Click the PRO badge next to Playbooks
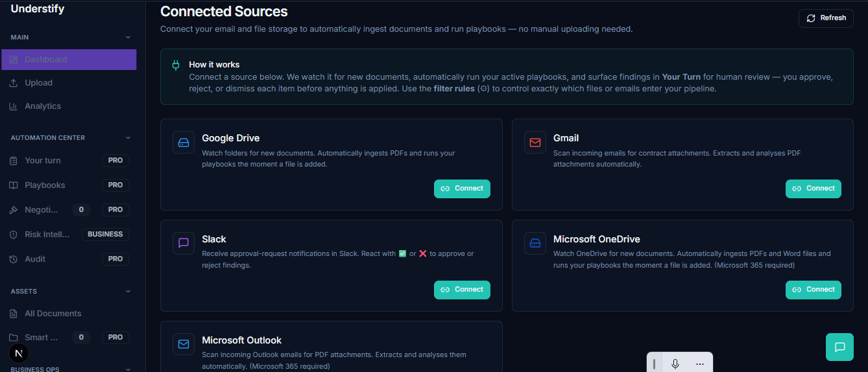Screen dimensions: 868x372 click(115, 185)
